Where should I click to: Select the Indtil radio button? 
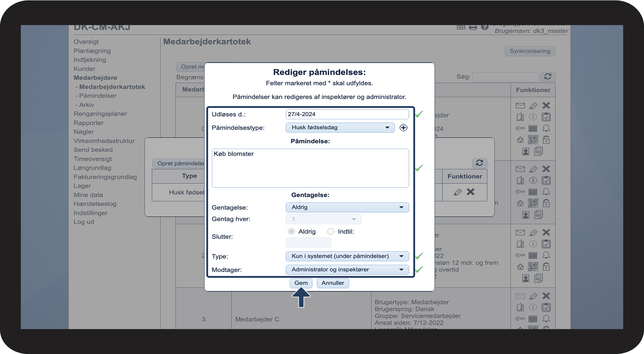(331, 232)
